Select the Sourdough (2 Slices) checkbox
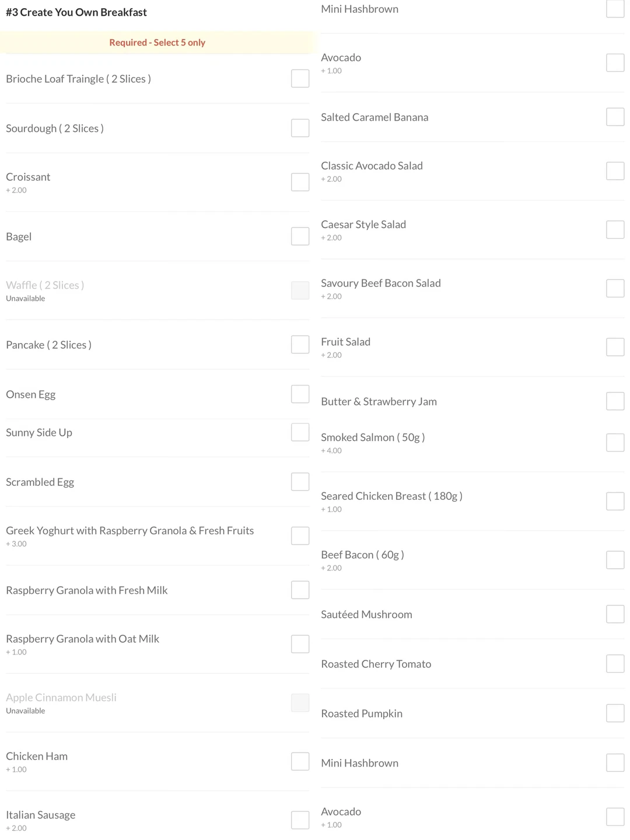Viewport: 630px width, 840px height. click(300, 128)
